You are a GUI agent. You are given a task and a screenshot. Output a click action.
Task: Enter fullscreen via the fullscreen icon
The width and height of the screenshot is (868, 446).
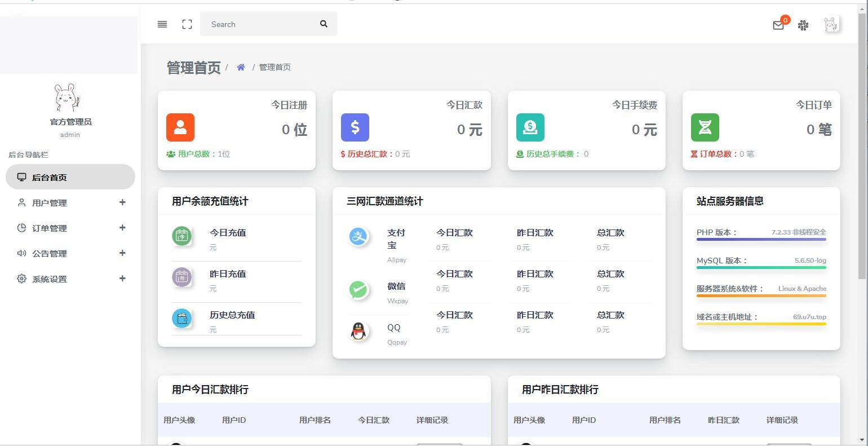pyautogui.click(x=187, y=24)
